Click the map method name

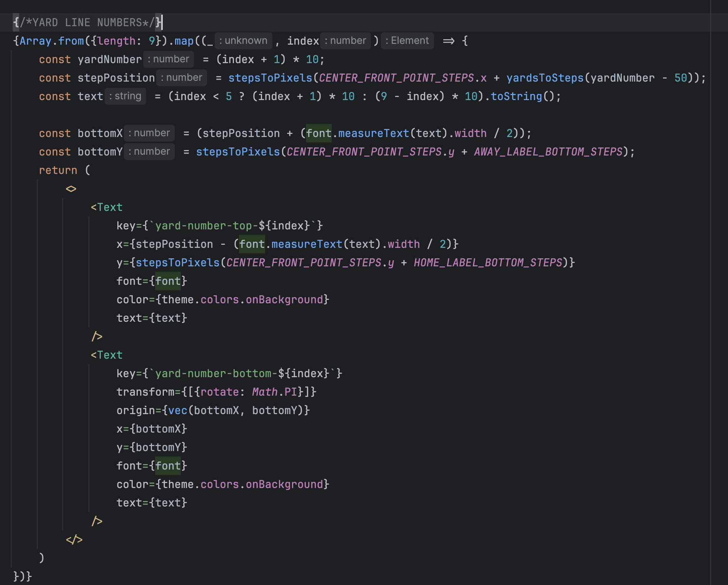point(184,41)
